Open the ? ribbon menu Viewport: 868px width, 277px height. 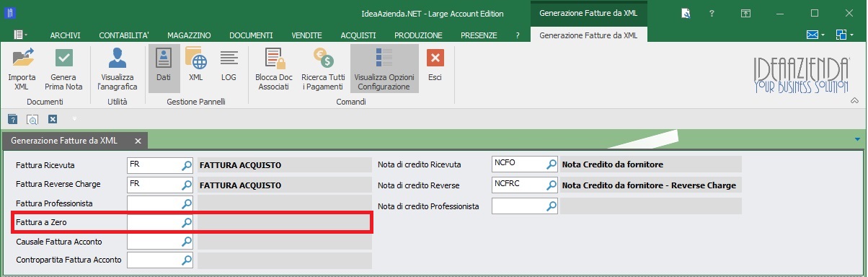coord(518,35)
